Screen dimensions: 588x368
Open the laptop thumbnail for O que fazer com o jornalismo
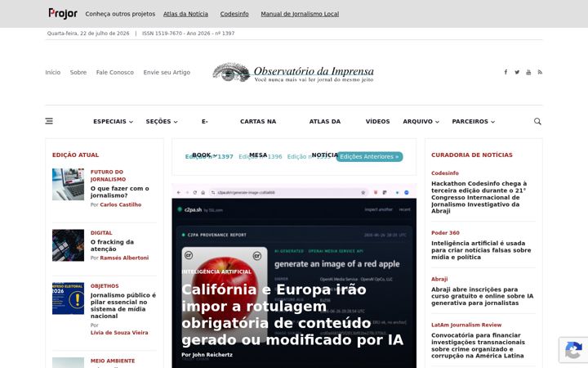tap(69, 184)
